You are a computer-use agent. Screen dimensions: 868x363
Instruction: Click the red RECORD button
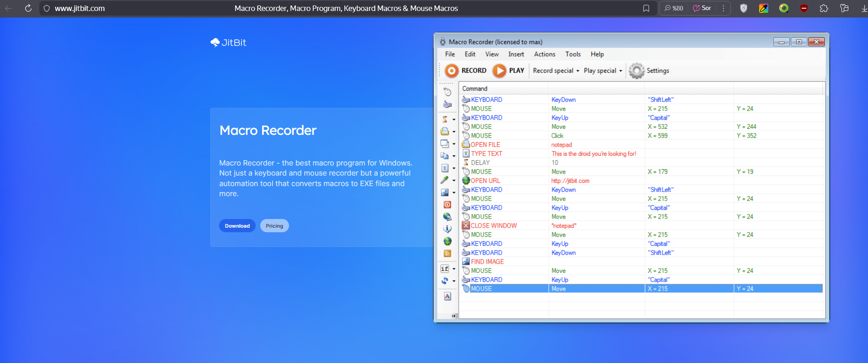466,70
